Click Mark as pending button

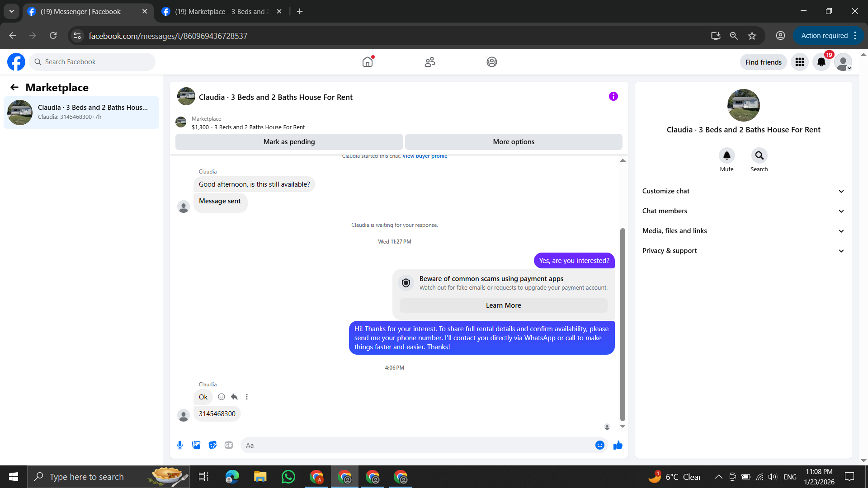[289, 142]
